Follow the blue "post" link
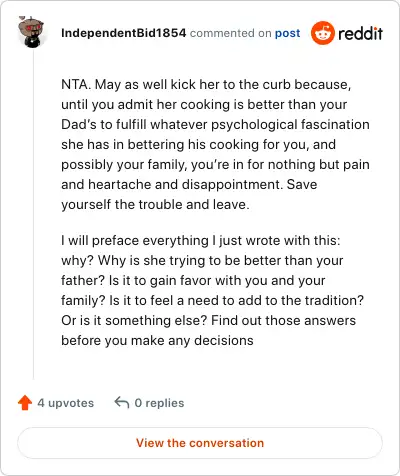 click(287, 33)
